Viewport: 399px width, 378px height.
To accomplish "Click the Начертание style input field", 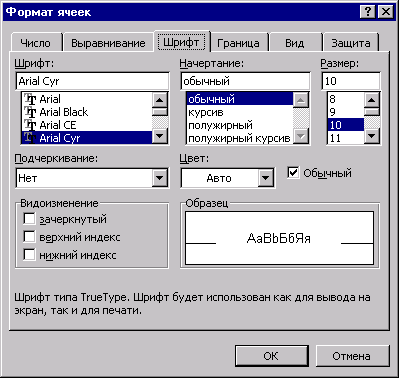I will coord(245,81).
